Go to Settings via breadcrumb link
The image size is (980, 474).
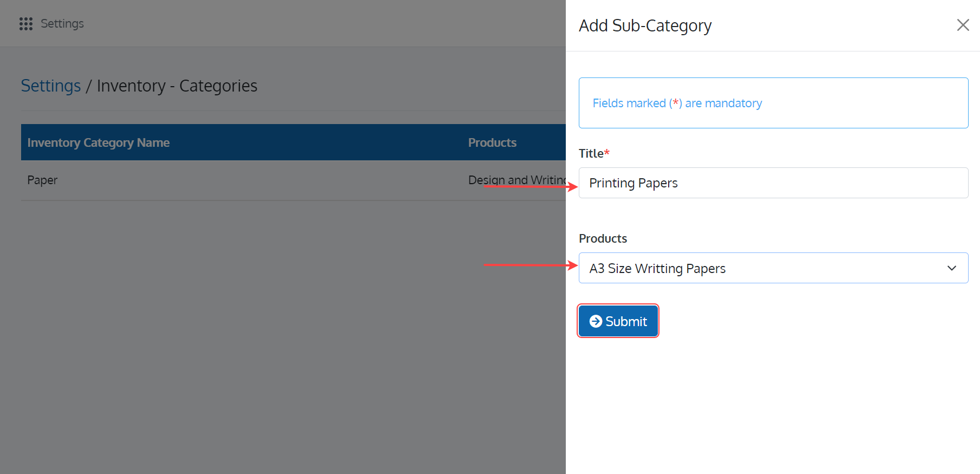[51, 86]
